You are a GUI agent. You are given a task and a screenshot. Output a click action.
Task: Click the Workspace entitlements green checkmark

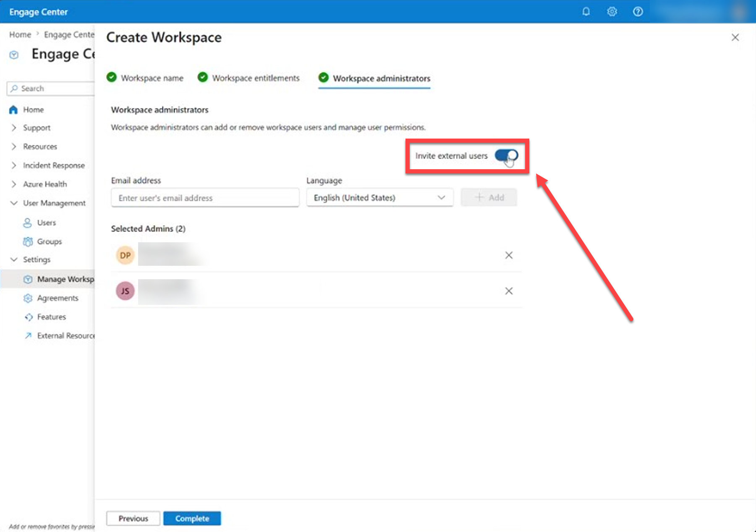[203, 77]
